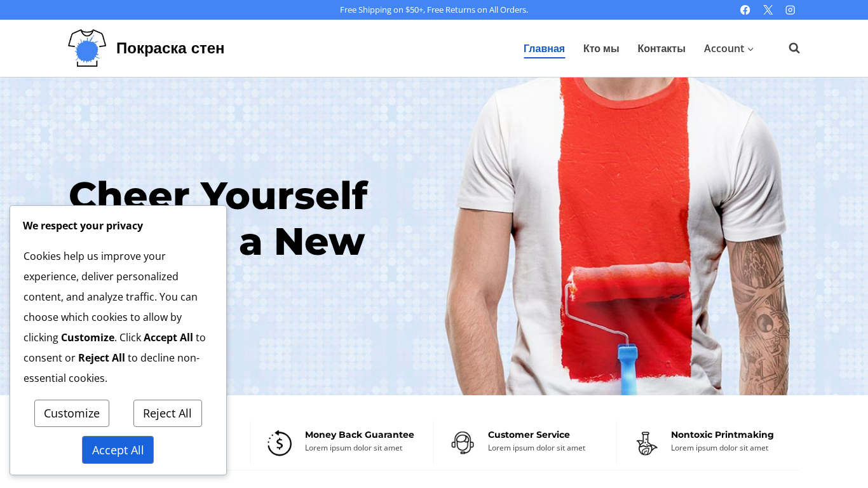This screenshot has height=488, width=868.
Task: Open the Кто мы page
Action: [x=601, y=48]
